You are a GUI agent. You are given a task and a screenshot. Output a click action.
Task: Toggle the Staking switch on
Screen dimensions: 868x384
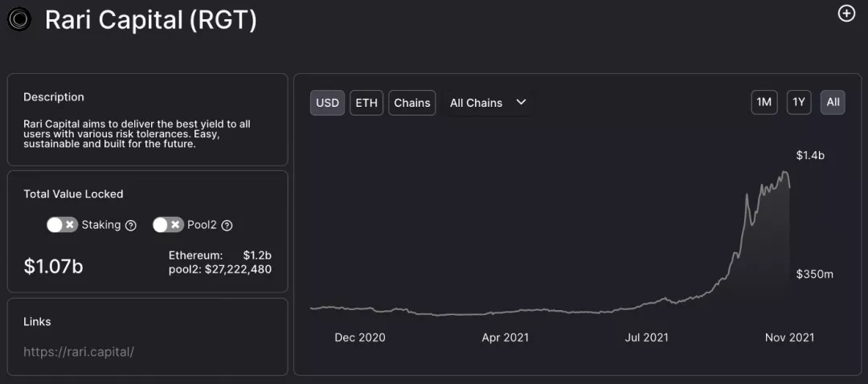pyautogui.click(x=62, y=225)
